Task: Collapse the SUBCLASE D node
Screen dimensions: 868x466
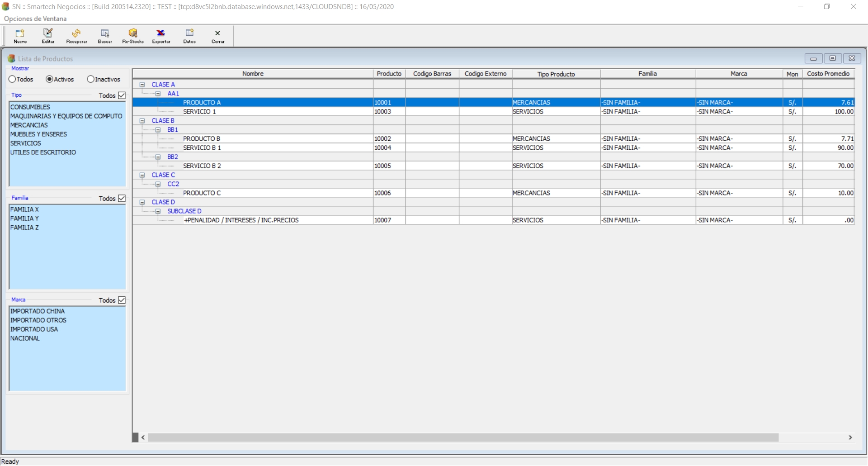Action: 158,211
